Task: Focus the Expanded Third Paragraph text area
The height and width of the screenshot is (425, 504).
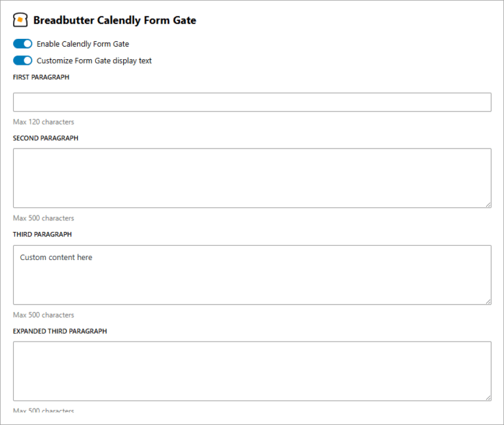Action: (x=252, y=371)
